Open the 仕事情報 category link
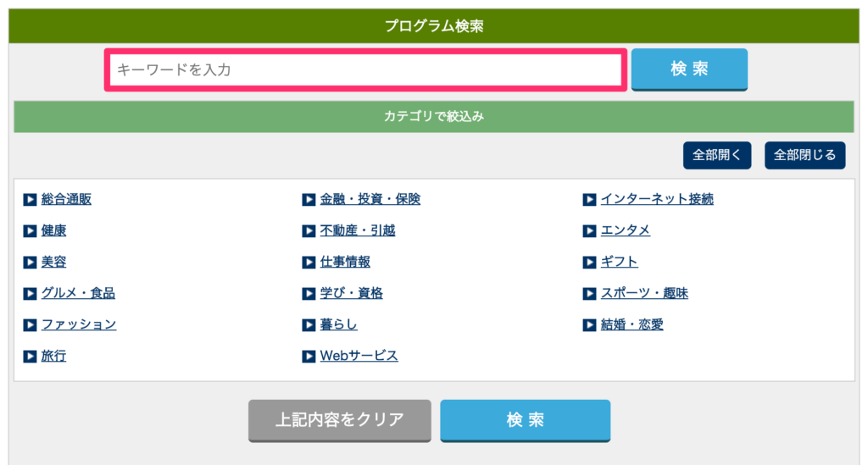Viewport: 868px width, 465px height. [x=345, y=263]
